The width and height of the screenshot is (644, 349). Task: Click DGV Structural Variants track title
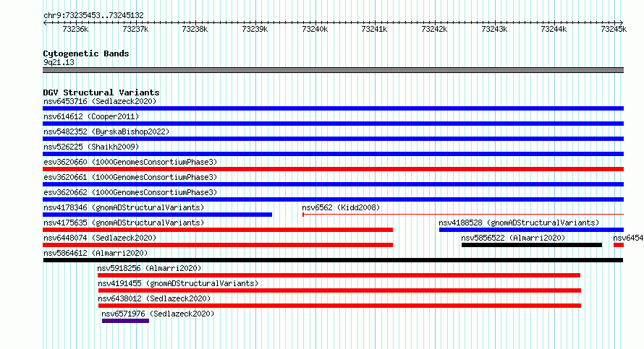point(101,92)
